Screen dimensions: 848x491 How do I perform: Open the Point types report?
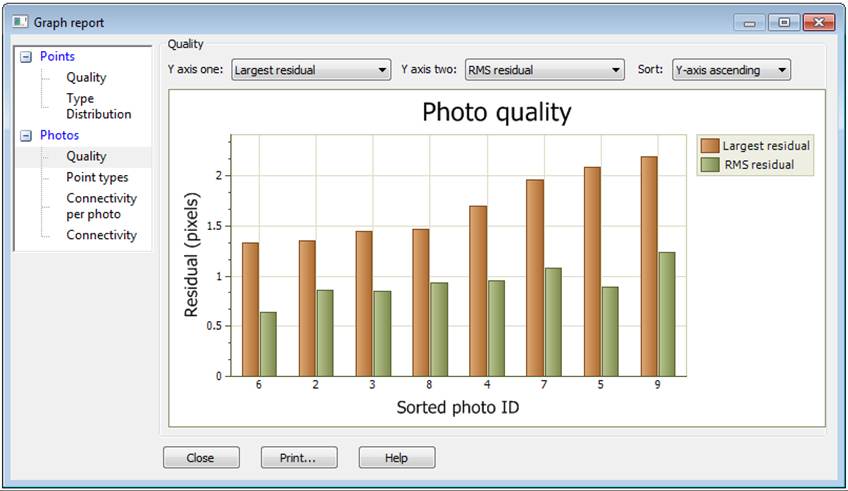97,177
